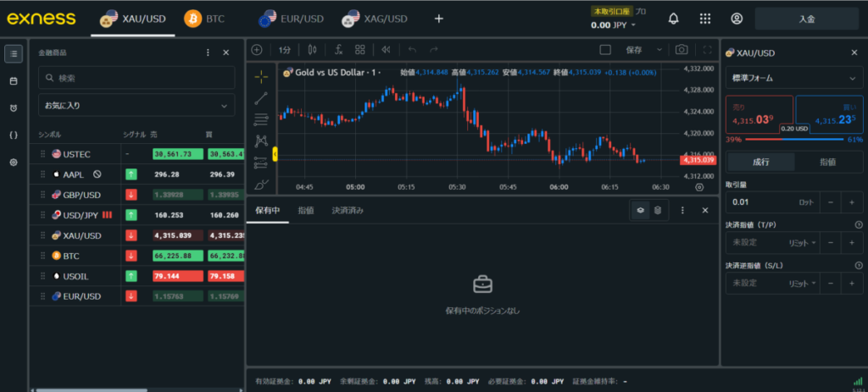Screen dimensions: 868x392
Task: Enter fullscreen chart mode
Action: coord(707,50)
